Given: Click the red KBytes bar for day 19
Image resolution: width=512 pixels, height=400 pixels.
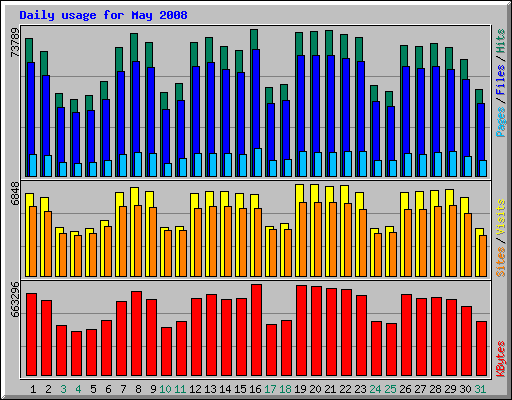Looking at the screenshot, I should pyautogui.click(x=301, y=330).
